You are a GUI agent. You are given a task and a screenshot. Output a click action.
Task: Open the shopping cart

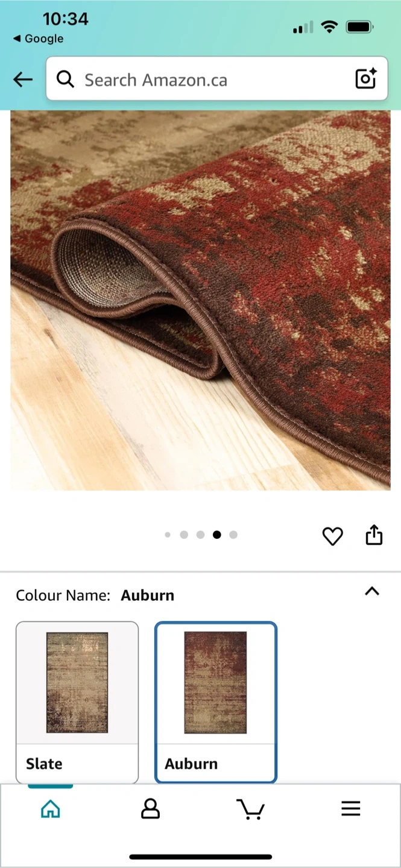(250, 809)
